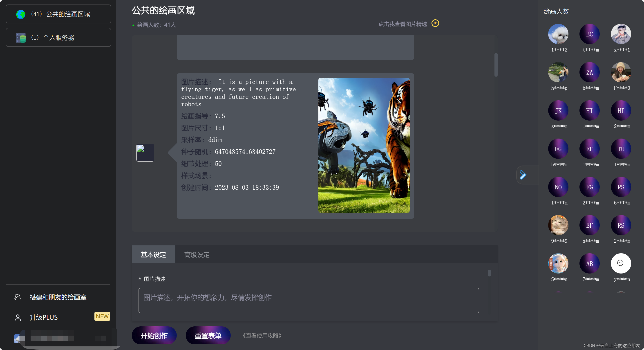Screen dimensions: 644x350
Task: Click the yellow star featured-images icon
Action: (x=435, y=23)
